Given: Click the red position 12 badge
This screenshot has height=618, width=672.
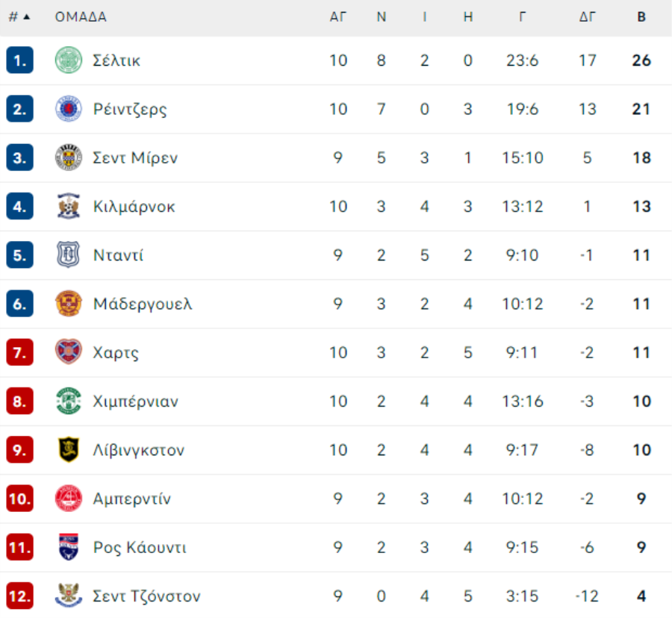Looking at the screenshot, I should tap(19, 596).
